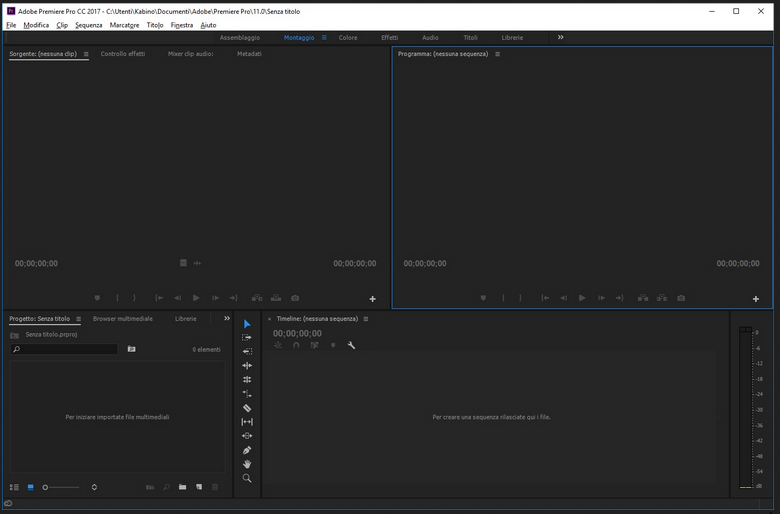The width and height of the screenshot is (780, 514).
Task: Open Sorgente panel menu
Action: (86, 54)
